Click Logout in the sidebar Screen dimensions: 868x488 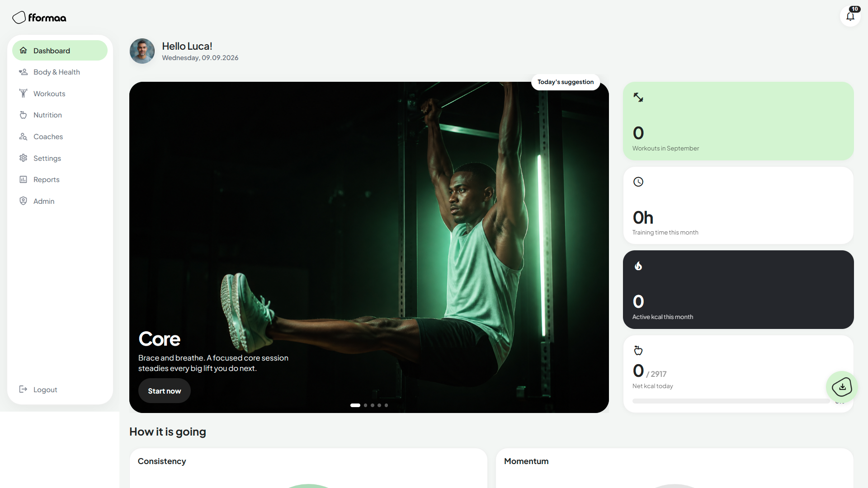pyautogui.click(x=60, y=389)
